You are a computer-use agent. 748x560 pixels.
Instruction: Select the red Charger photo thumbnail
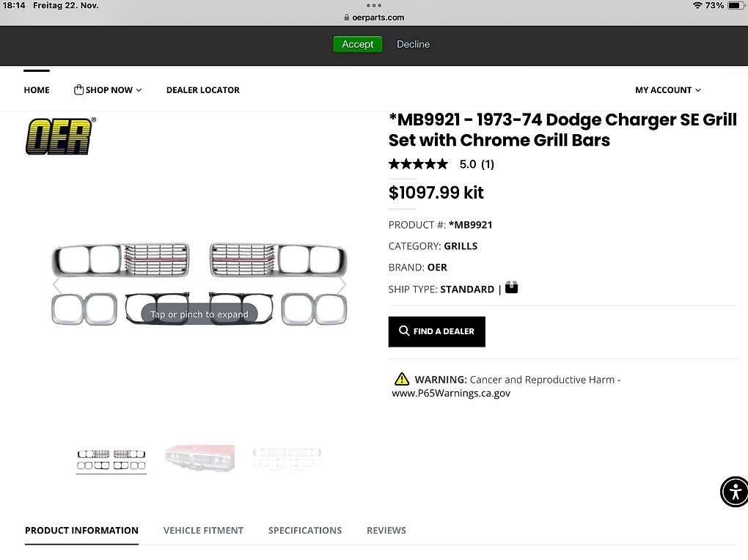(x=199, y=459)
